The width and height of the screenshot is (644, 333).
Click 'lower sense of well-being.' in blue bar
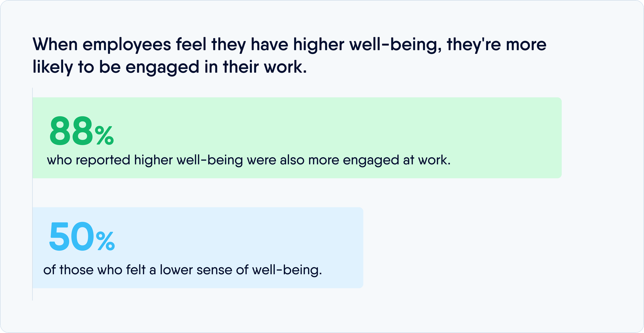pyautogui.click(x=240, y=270)
